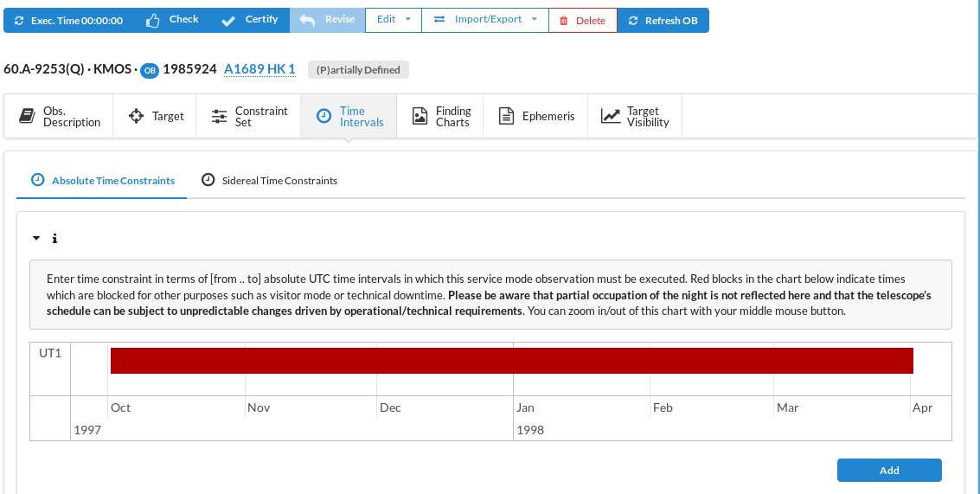Open the Import/Export dropdown menu
This screenshot has width=980, height=494.
coord(485,20)
